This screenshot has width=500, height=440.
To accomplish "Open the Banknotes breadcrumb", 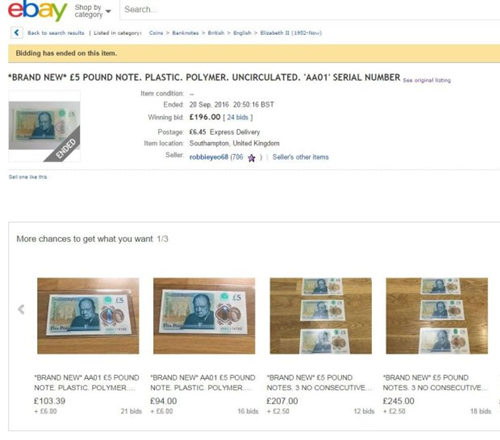I will 185,33.
